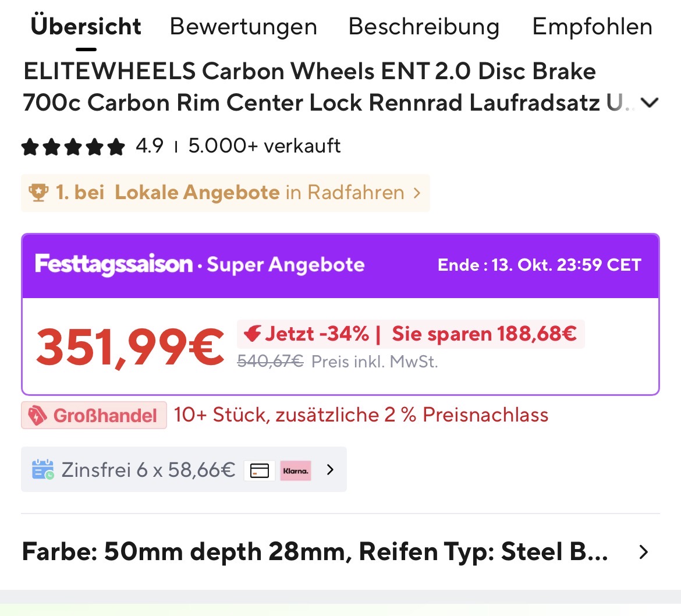Open the Lokale Angebote ranking link
This screenshot has height=616, width=681.
click(197, 193)
